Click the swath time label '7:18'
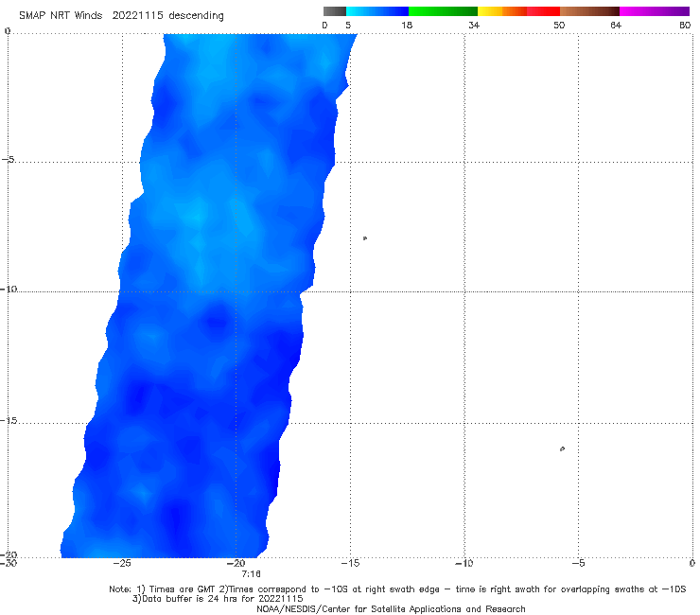The height and width of the screenshot is (615, 700). pos(251,574)
